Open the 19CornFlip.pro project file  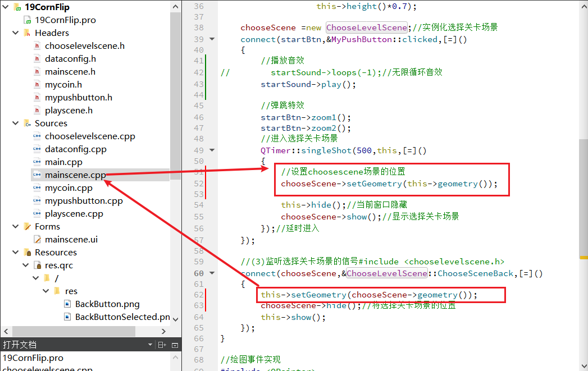pos(65,20)
